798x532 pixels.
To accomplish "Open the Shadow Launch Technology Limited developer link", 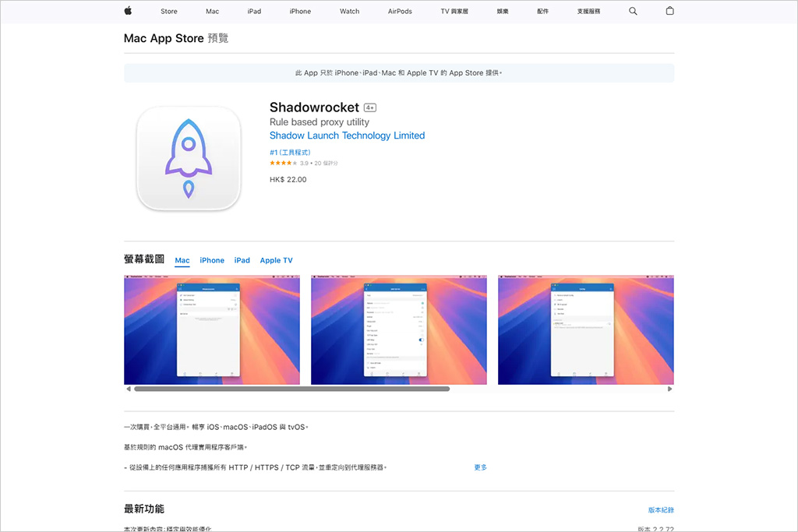I will point(347,135).
